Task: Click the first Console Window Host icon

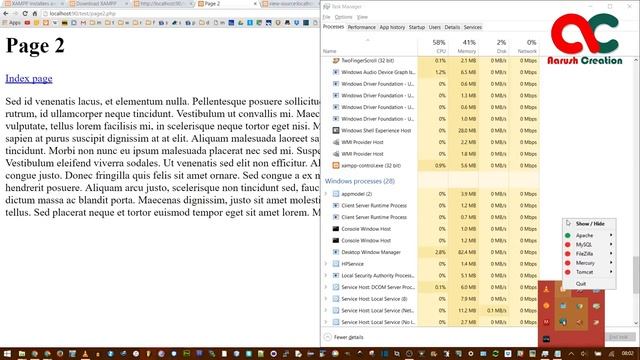Action: click(336, 229)
